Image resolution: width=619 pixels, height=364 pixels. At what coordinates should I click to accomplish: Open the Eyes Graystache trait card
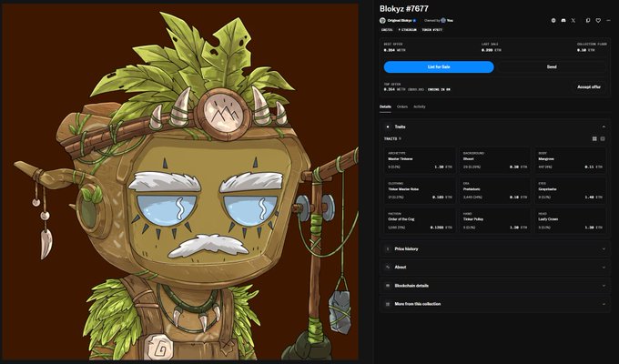point(571,190)
